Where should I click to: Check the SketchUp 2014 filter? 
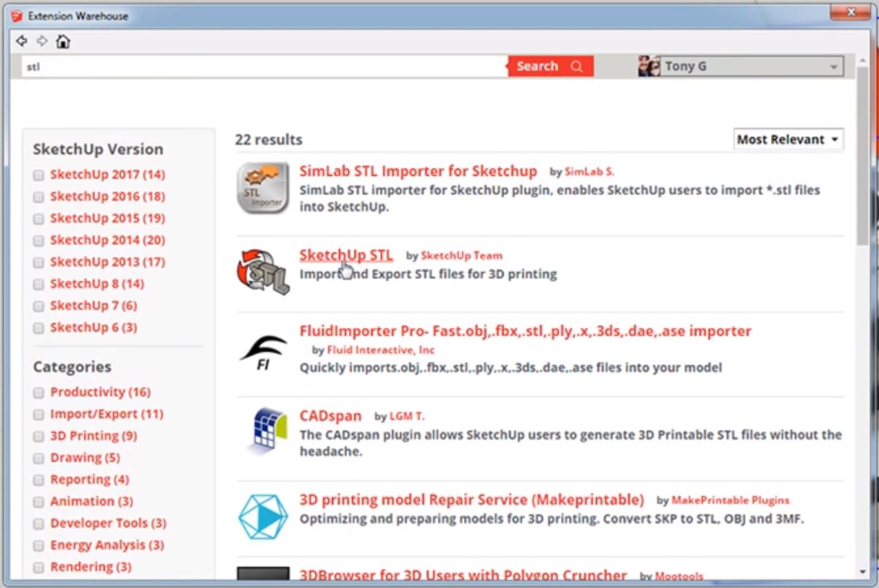(x=38, y=241)
